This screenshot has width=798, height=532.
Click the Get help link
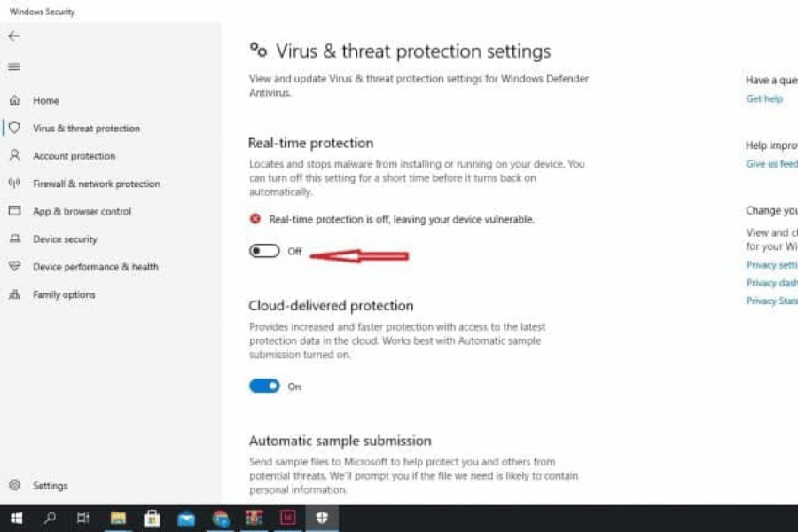pyautogui.click(x=764, y=99)
